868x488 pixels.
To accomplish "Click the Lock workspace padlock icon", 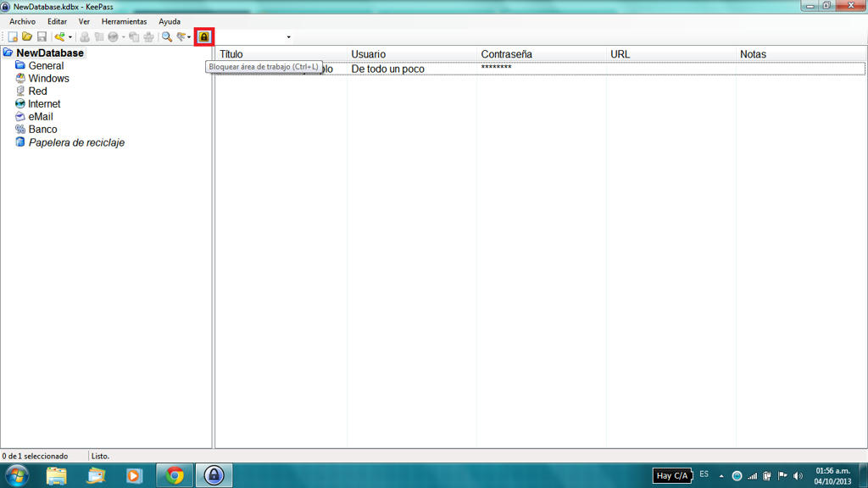I will tap(204, 37).
